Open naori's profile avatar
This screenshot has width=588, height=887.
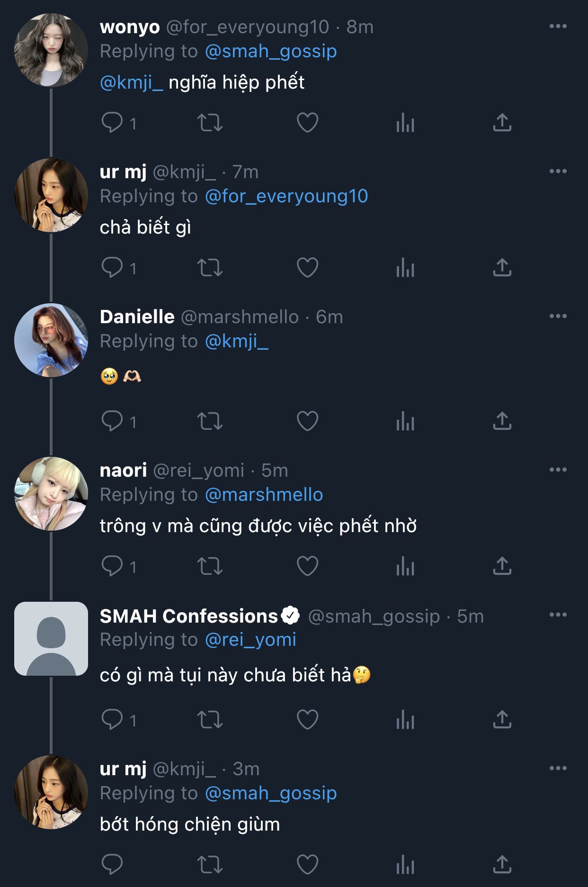point(51,494)
